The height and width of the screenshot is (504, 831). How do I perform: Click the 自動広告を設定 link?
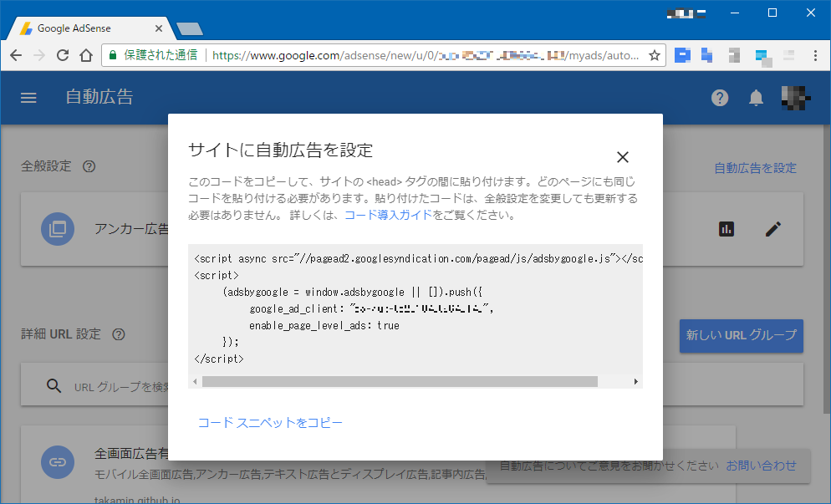755,168
